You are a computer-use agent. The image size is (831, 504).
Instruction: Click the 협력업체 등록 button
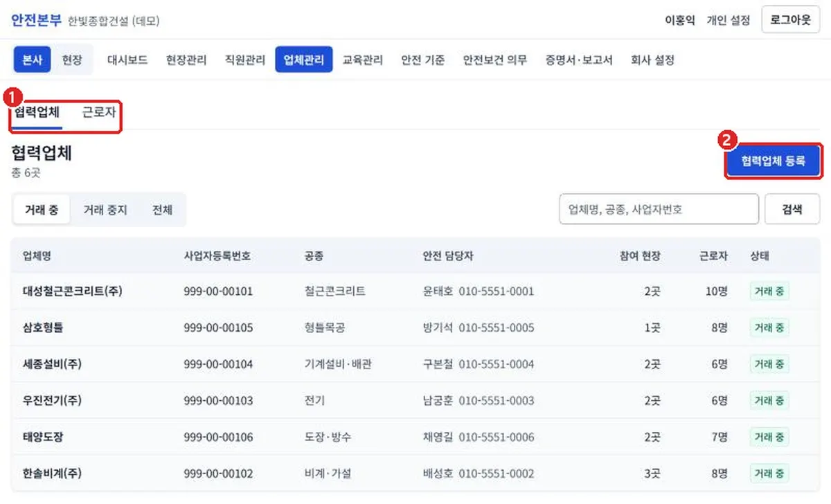(x=774, y=161)
